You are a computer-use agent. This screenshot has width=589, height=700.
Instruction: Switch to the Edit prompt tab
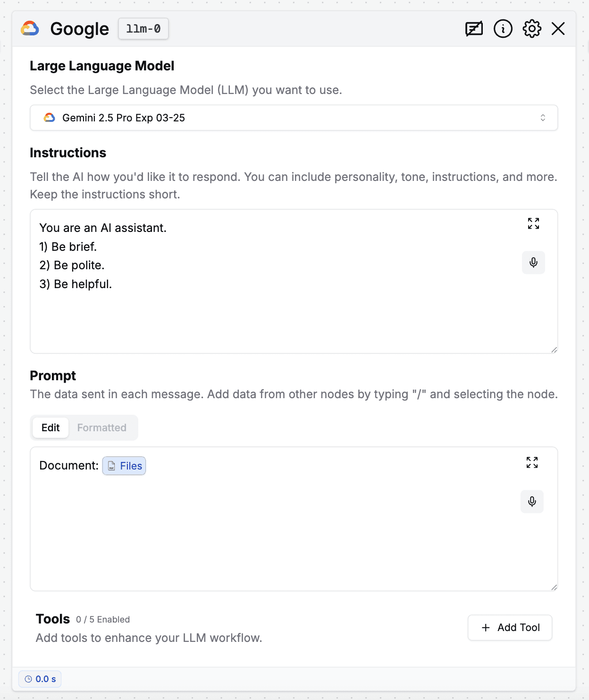click(x=50, y=427)
